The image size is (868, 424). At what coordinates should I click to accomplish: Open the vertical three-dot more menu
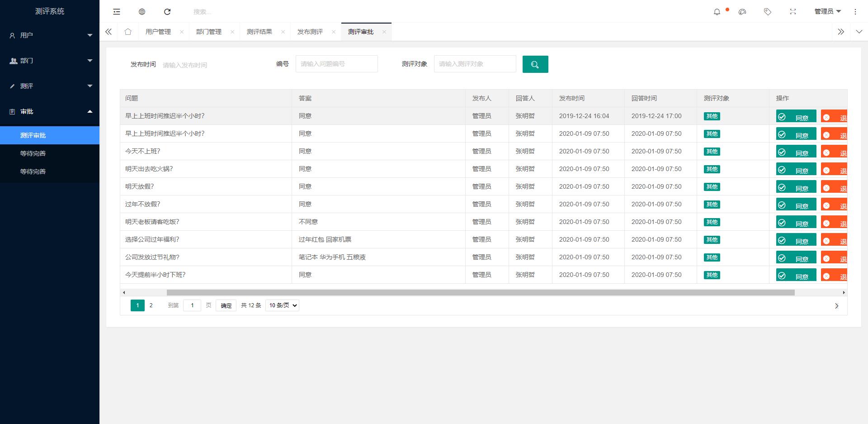(x=855, y=12)
